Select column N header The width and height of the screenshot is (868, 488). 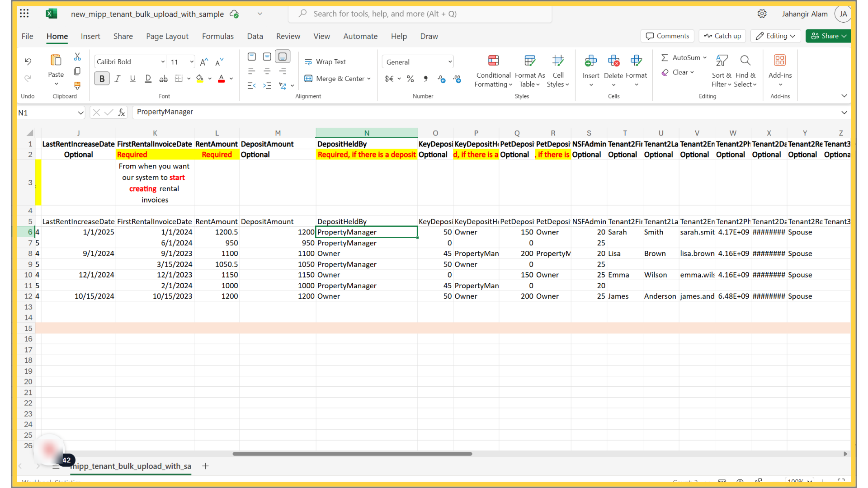(x=367, y=133)
